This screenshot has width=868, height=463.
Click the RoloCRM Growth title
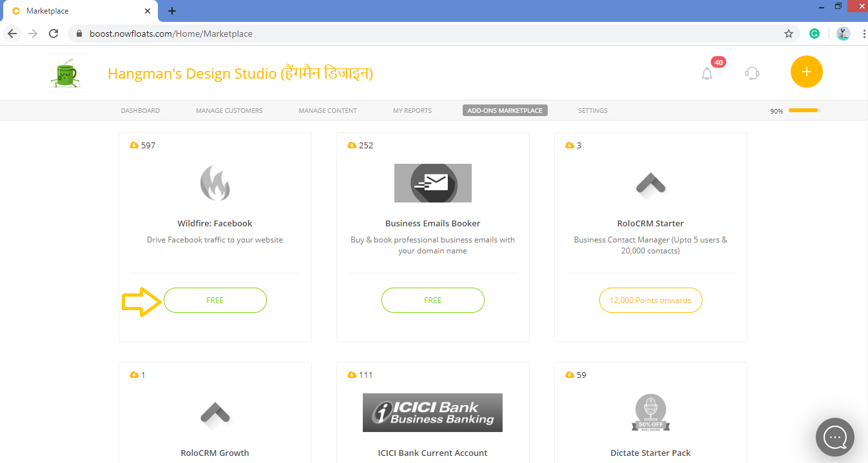[215, 453]
